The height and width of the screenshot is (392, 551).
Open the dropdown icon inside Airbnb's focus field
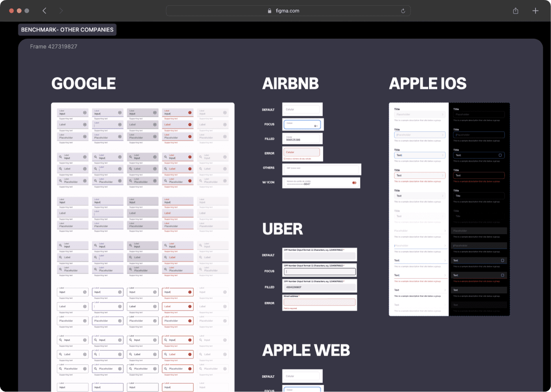(x=316, y=126)
